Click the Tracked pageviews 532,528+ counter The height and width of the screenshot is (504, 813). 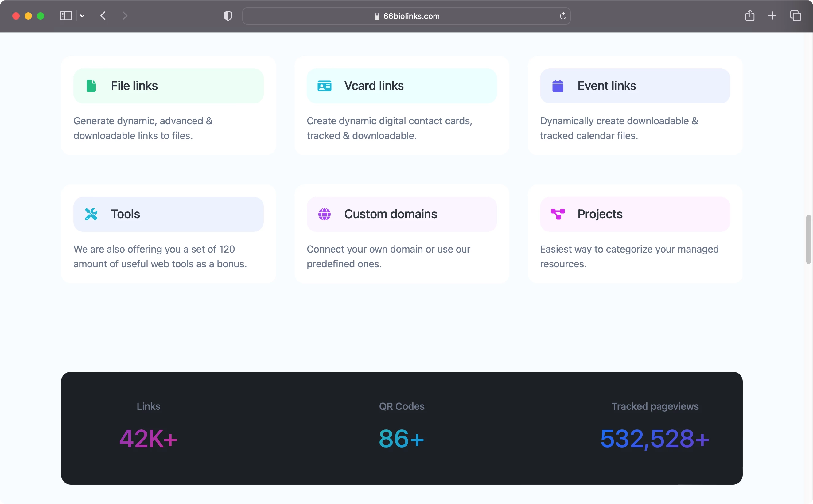click(x=654, y=439)
